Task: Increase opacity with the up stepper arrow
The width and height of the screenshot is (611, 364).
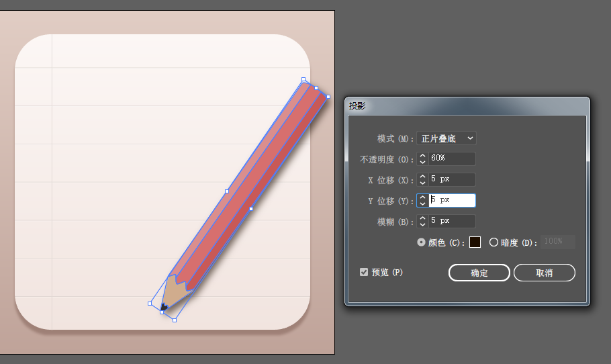Action: 423,156
